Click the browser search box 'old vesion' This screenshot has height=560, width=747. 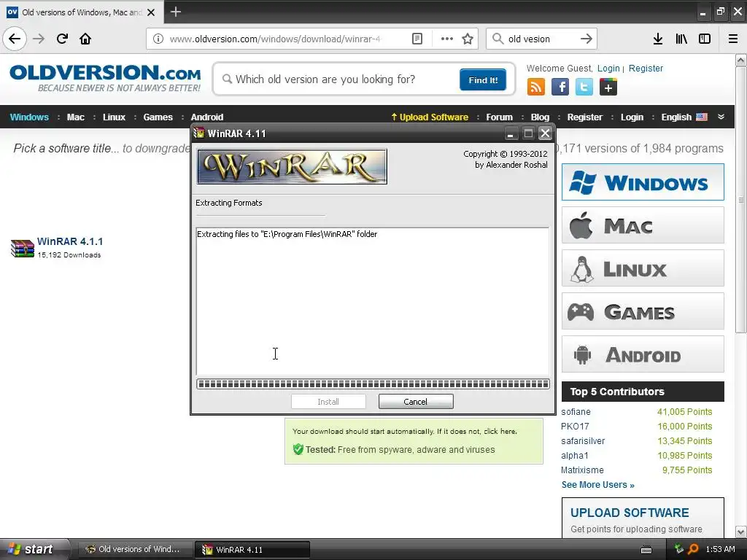pyautogui.click(x=542, y=39)
